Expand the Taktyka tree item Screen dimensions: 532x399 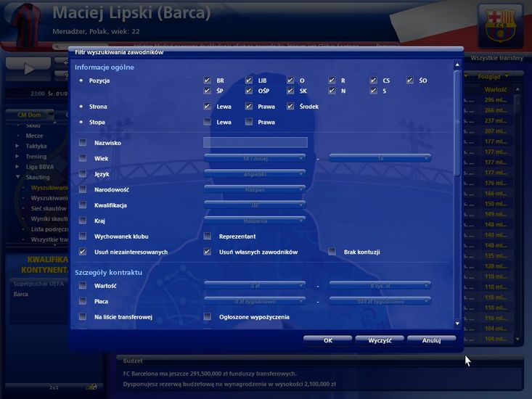(17, 146)
